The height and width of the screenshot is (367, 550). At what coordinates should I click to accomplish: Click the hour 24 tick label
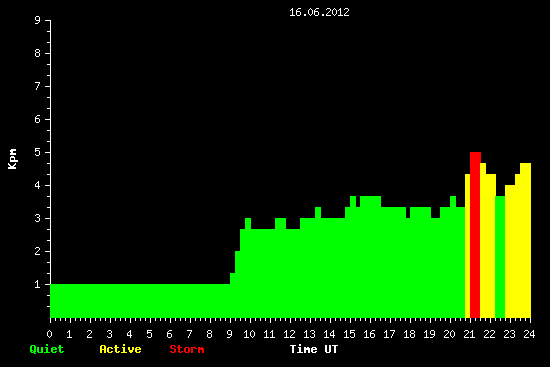point(529,334)
